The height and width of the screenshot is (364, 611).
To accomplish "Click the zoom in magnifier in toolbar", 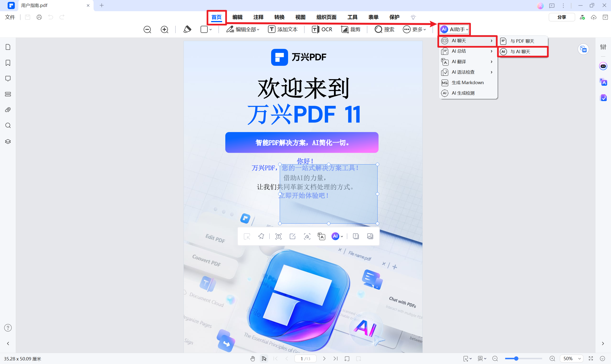I will (164, 29).
